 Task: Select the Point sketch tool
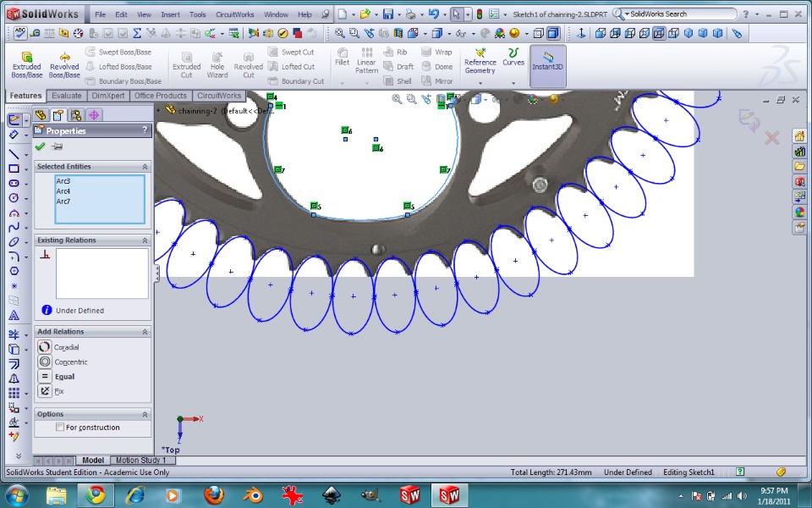14,285
